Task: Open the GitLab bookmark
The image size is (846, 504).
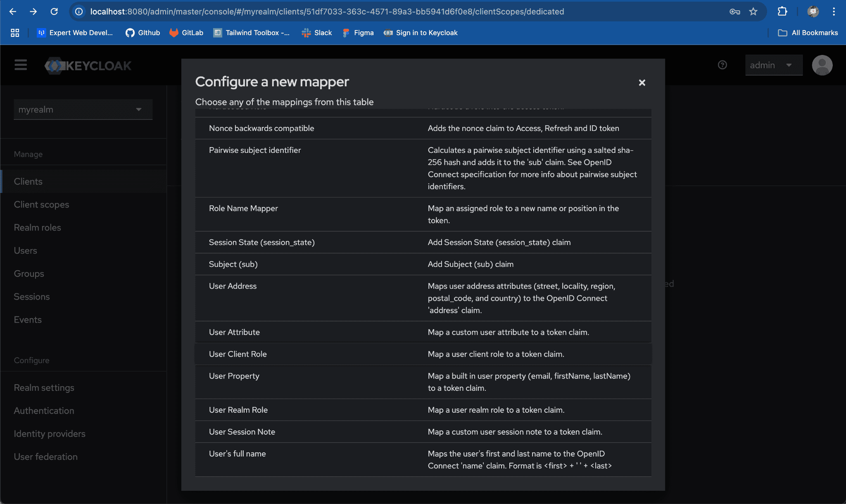Action: 186,33
